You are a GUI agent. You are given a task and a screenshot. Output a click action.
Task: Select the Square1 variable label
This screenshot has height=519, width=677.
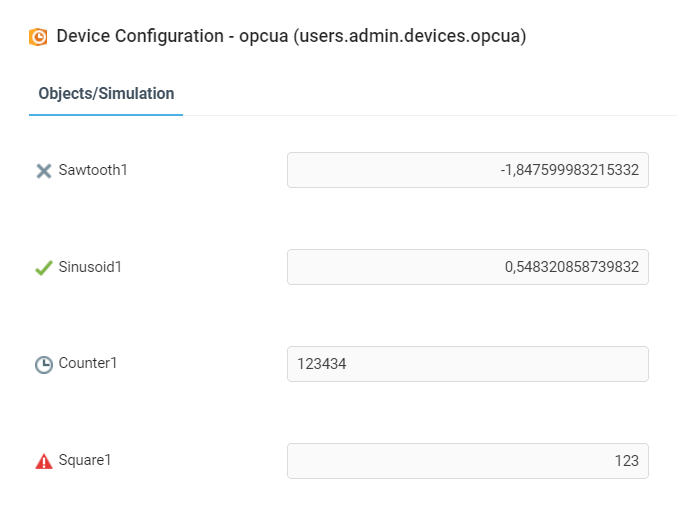click(x=85, y=461)
